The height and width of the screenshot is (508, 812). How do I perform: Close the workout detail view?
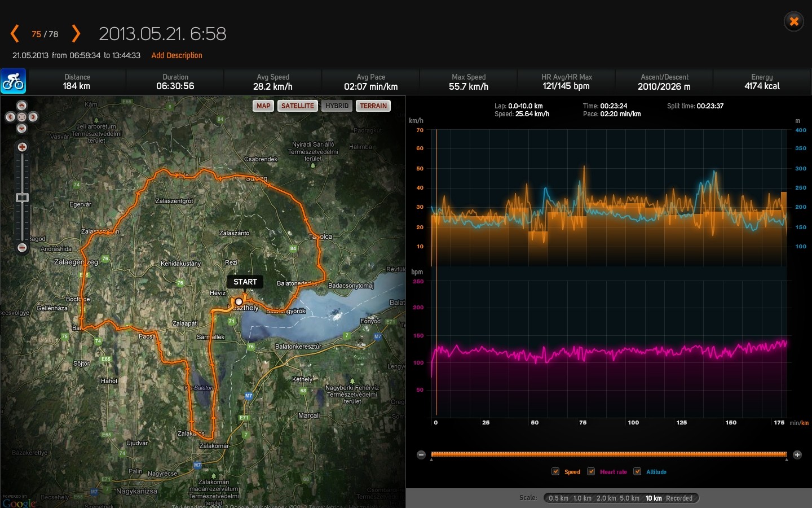point(793,21)
